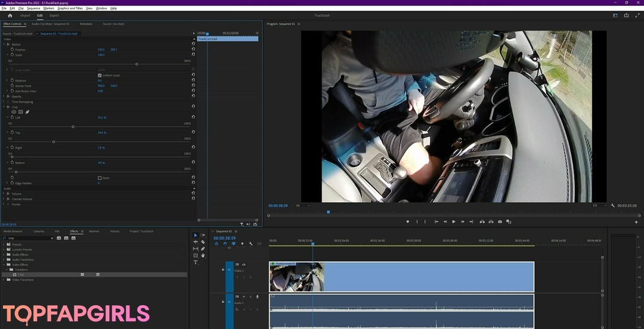Uncheck the Uniform Scale checkbox
644x329 pixels.
point(100,75)
